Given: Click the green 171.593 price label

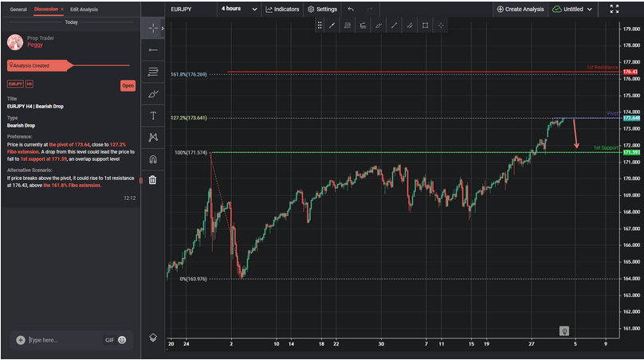Looking at the screenshot, I should [x=631, y=152].
